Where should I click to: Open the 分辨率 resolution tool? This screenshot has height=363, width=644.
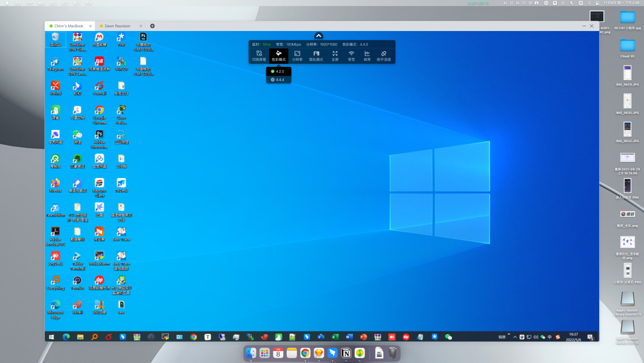pyautogui.click(x=298, y=56)
